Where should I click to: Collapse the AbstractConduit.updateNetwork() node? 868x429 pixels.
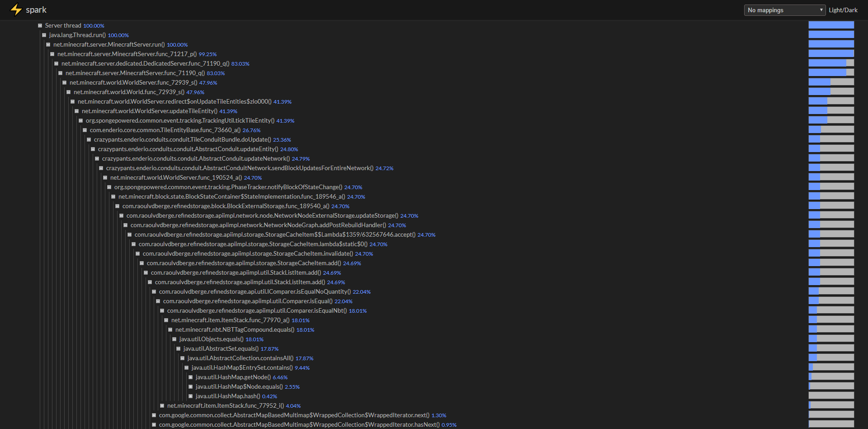coord(97,158)
